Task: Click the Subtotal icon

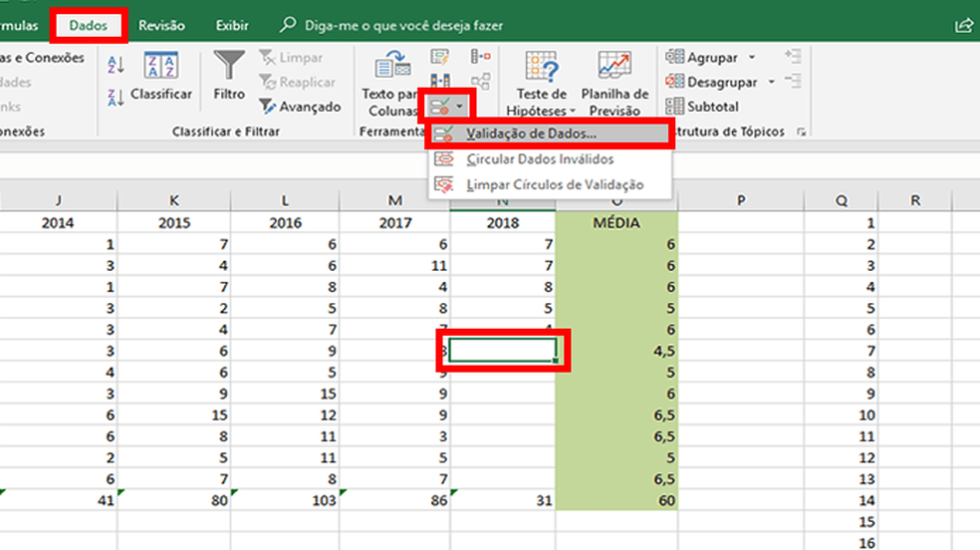Action: pyautogui.click(x=703, y=106)
